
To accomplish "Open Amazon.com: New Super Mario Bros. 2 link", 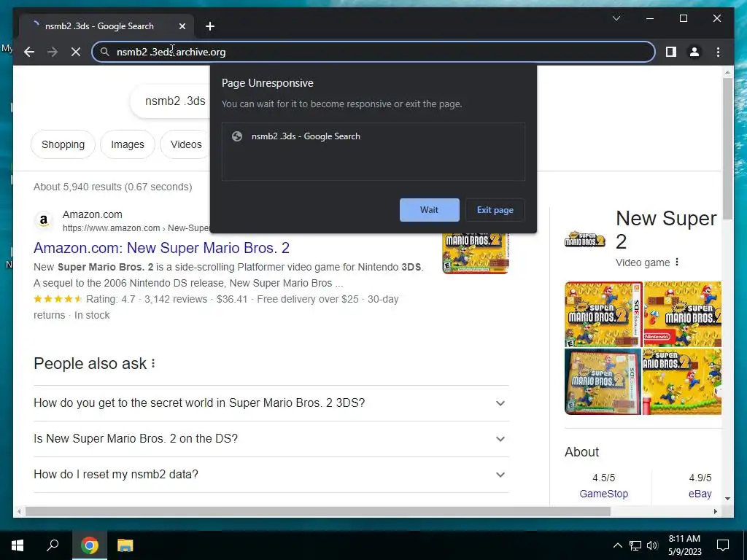I will pos(161,248).
